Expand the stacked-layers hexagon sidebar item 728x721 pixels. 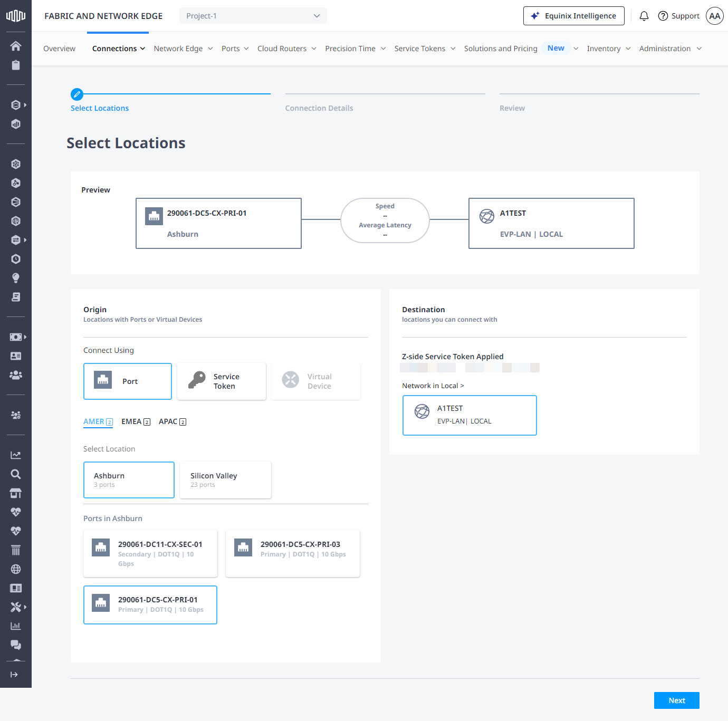pyautogui.click(x=18, y=105)
